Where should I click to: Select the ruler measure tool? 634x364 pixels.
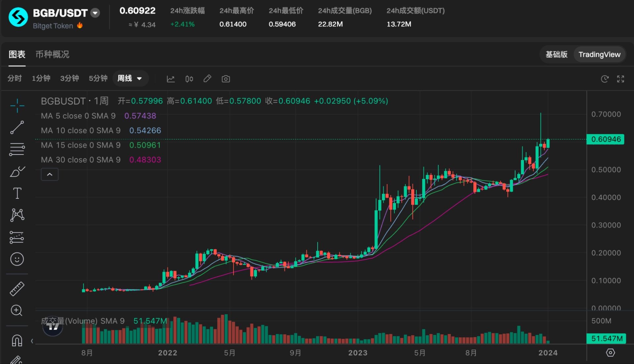(17, 289)
